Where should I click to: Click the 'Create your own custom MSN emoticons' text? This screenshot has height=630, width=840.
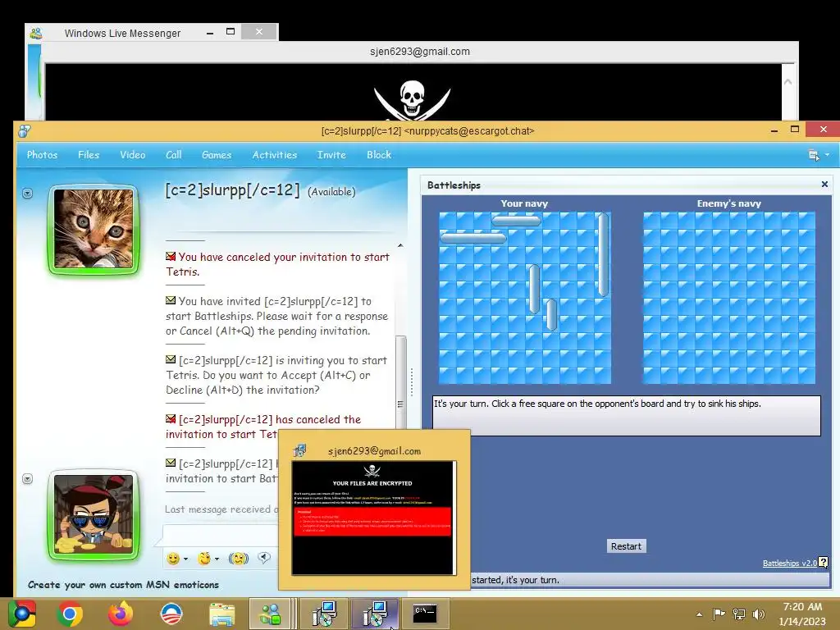click(x=123, y=584)
